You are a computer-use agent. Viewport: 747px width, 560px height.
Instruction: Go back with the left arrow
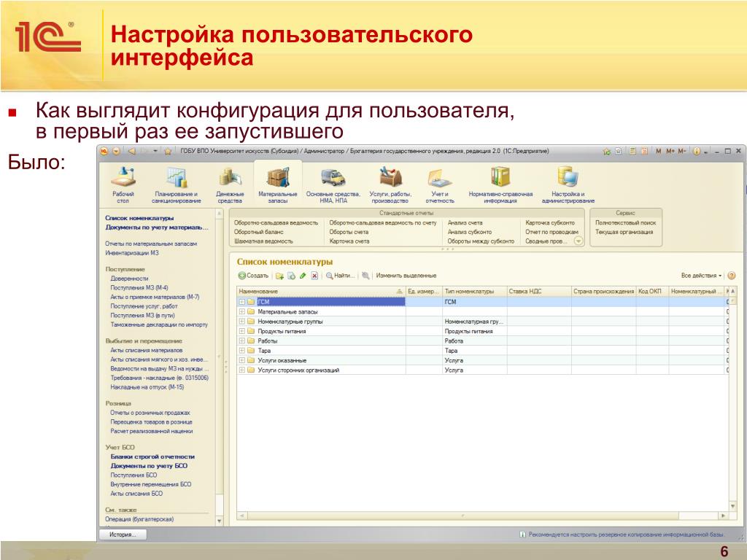[x=132, y=152]
